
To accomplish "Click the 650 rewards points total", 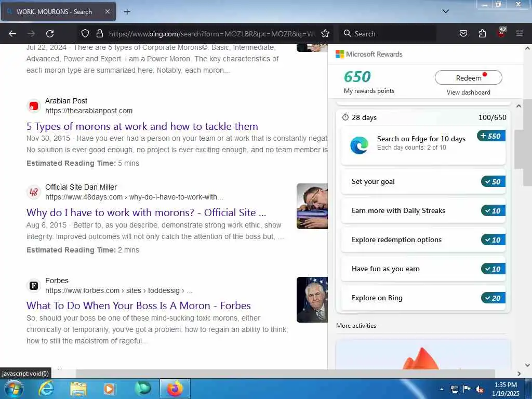I will tap(357, 77).
